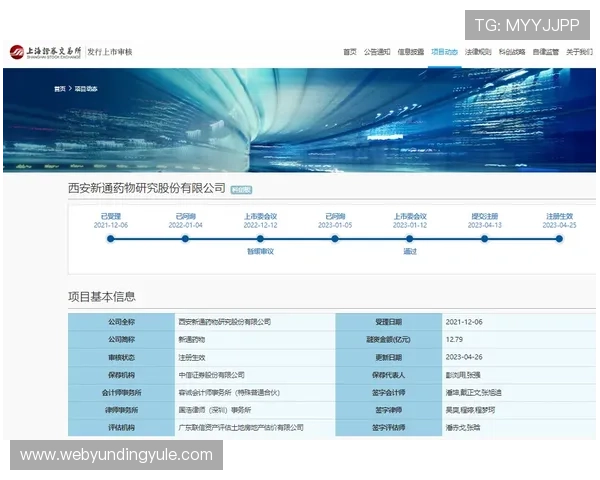This screenshot has width=600, height=480.
Task: Open the 信息披露 navigation item
Action: 411,52
